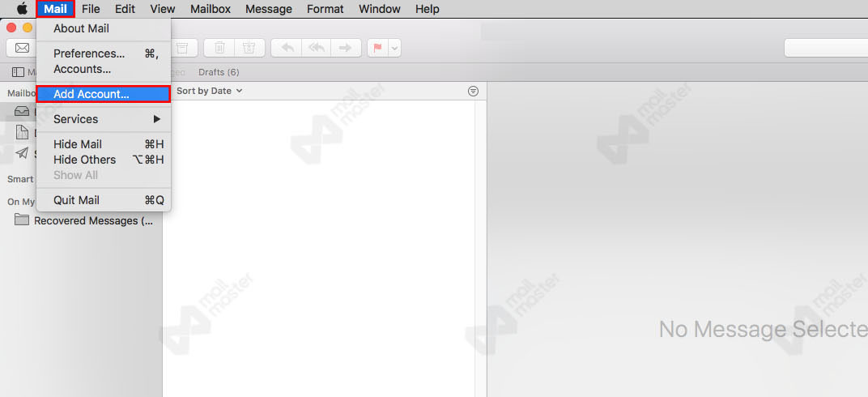Click the Archive toolbar icon
Screen dimensions: 868x397
(183, 48)
